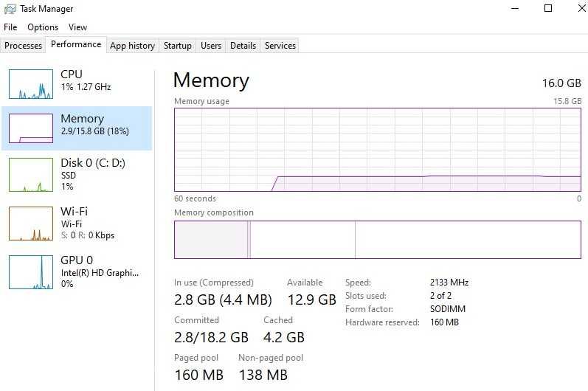This screenshot has height=391, width=588.
Task: Select the CPU usage mini graph
Action: click(x=31, y=84)
